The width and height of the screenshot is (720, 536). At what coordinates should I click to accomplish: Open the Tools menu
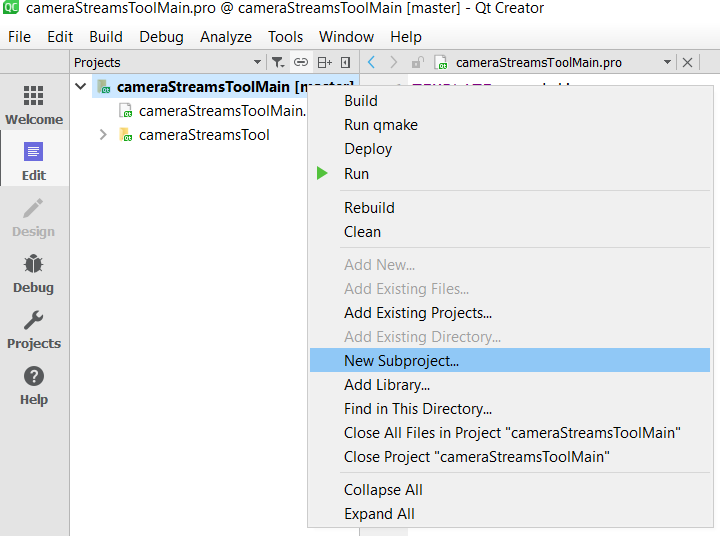(285, 37)
